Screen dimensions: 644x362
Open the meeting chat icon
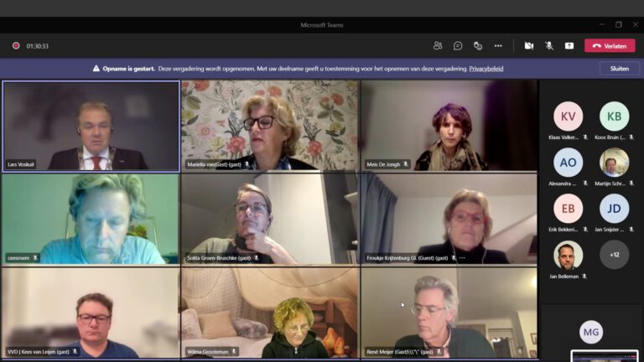tap(458, 45)
